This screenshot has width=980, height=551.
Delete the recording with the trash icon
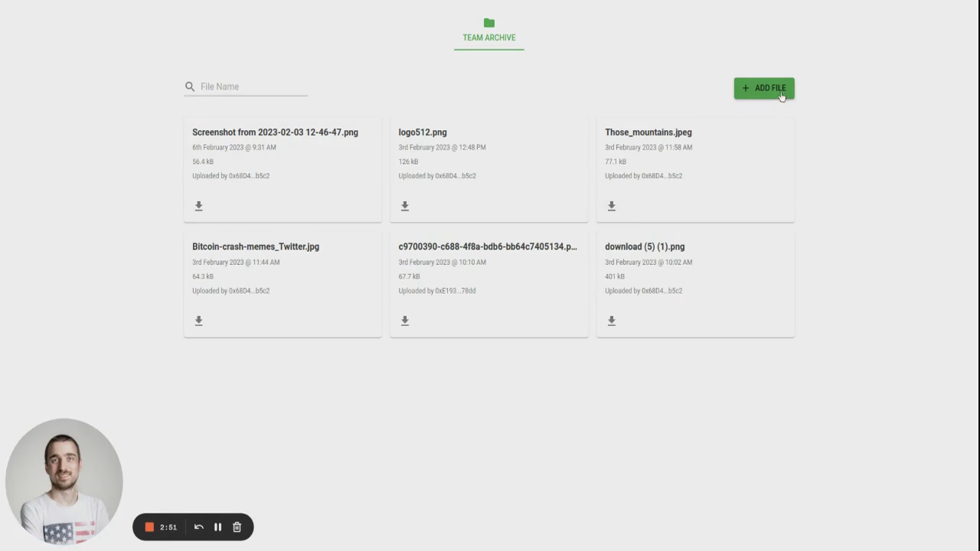click(x=237, y=527)
